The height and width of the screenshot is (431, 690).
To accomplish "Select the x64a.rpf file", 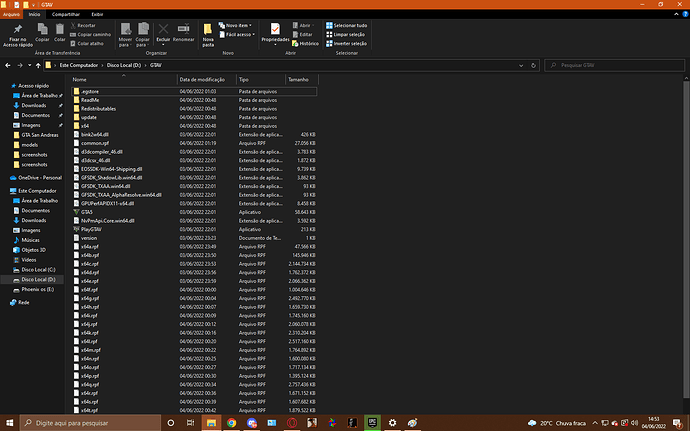I will pos(194,247).
